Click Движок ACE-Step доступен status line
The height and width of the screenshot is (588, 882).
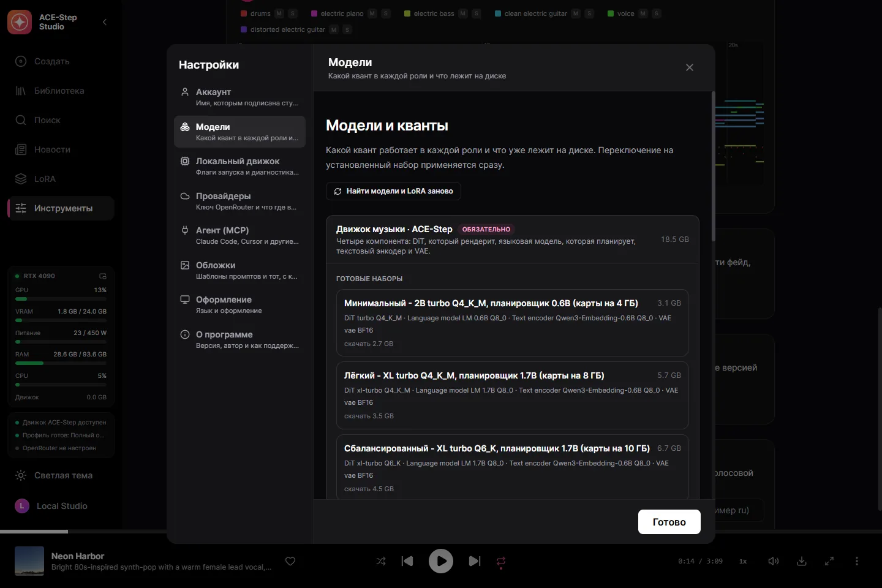point(61,423)
